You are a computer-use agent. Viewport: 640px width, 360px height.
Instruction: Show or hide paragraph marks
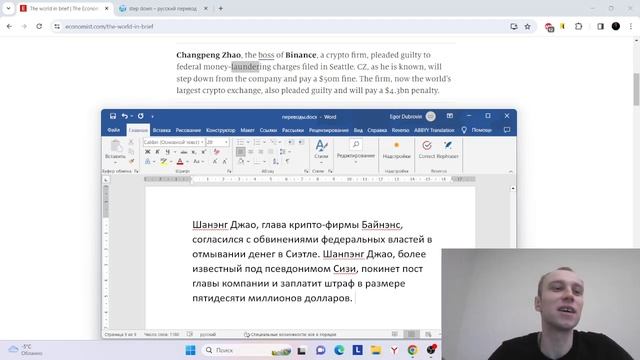point(287,162)
